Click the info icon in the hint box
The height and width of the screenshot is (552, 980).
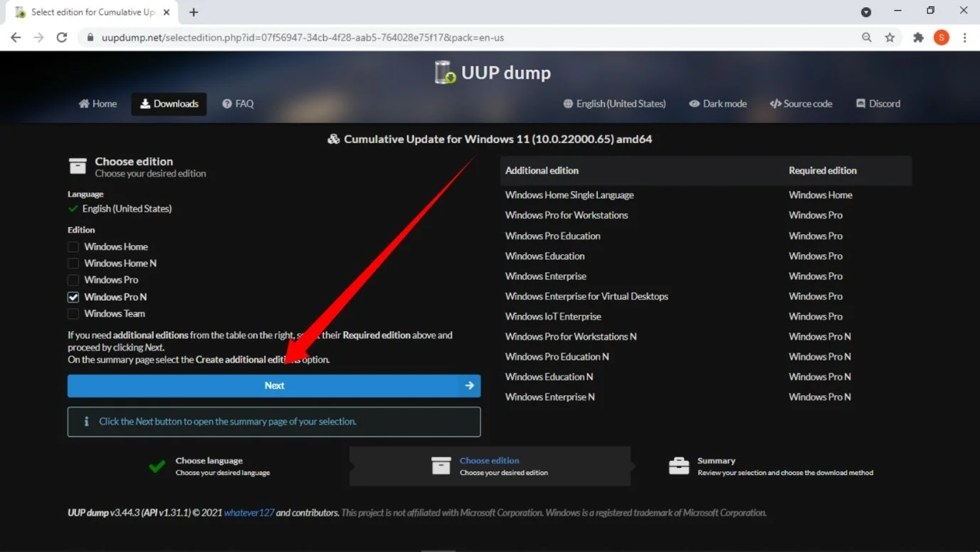pyautogui.click(x=87, y=422)
